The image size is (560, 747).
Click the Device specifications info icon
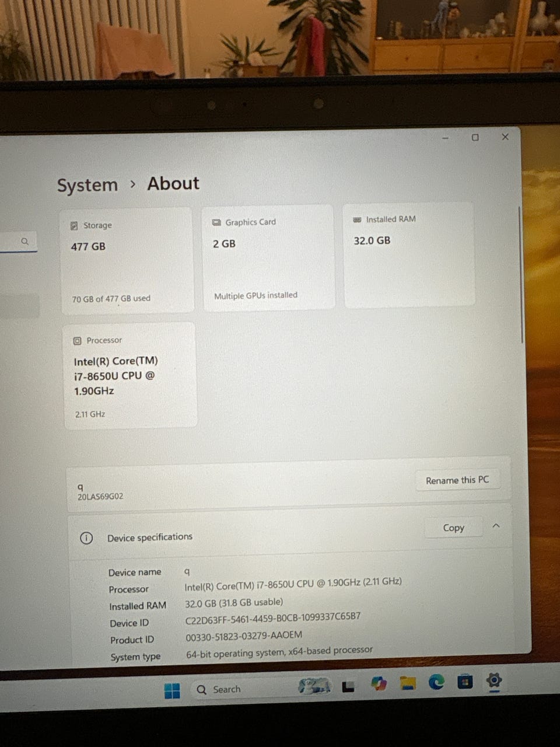(86, 538)
